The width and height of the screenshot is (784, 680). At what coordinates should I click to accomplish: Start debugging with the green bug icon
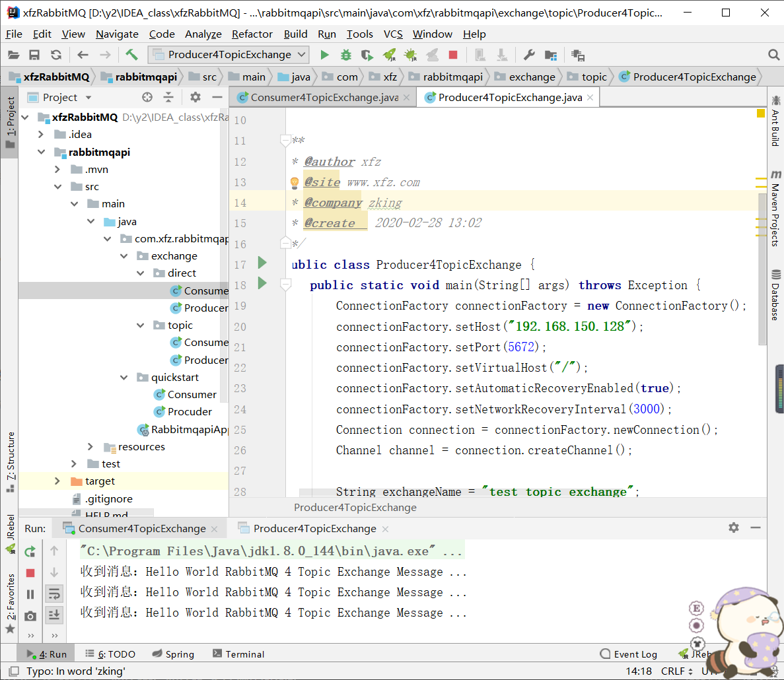coord(346,55)
